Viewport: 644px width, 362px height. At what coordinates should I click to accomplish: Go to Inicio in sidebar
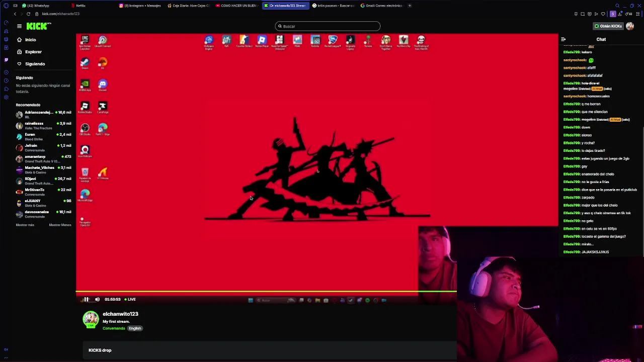(x=27, y=40)
